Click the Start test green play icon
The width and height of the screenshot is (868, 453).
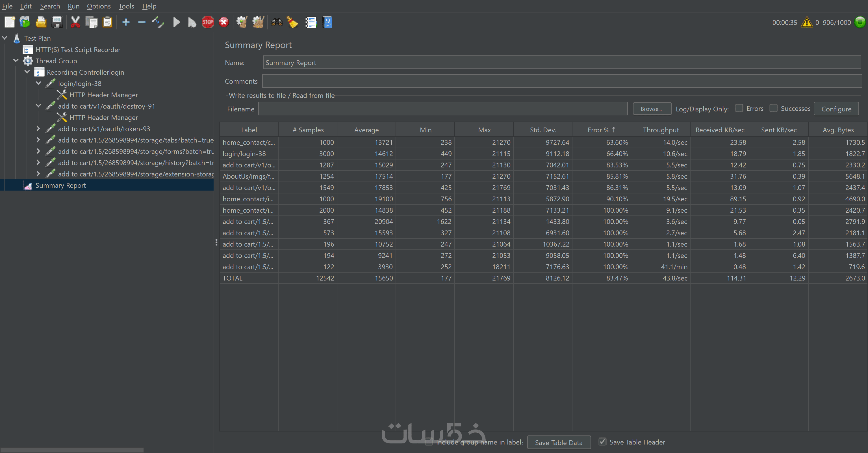176,23
